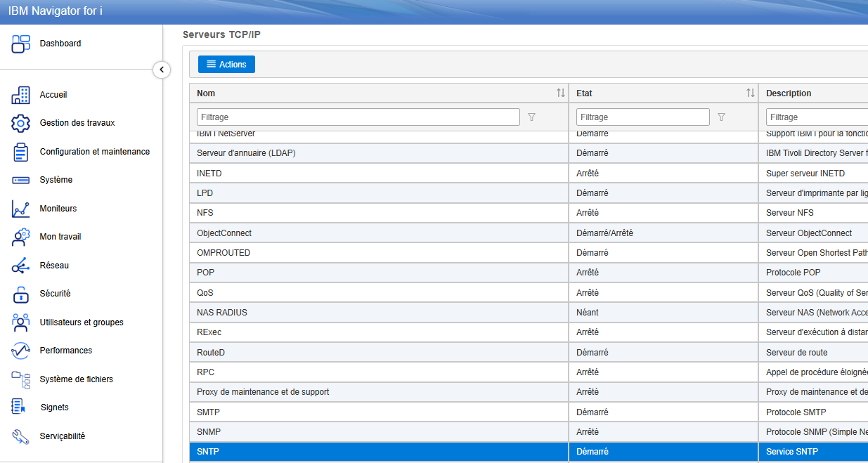
Task: Click the Super serveur INETD description
Action: [805, 174]
